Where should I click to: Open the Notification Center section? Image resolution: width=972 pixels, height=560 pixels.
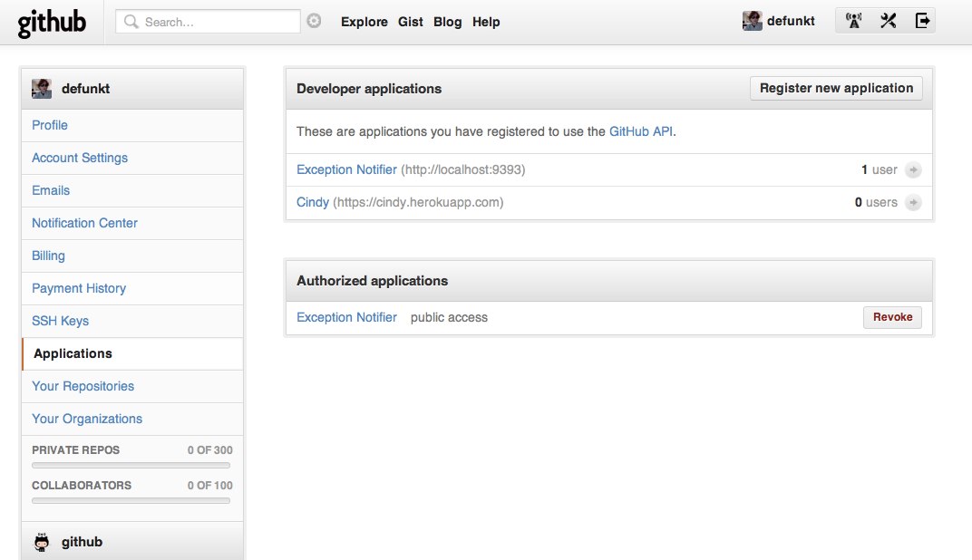tap(84, 223)
